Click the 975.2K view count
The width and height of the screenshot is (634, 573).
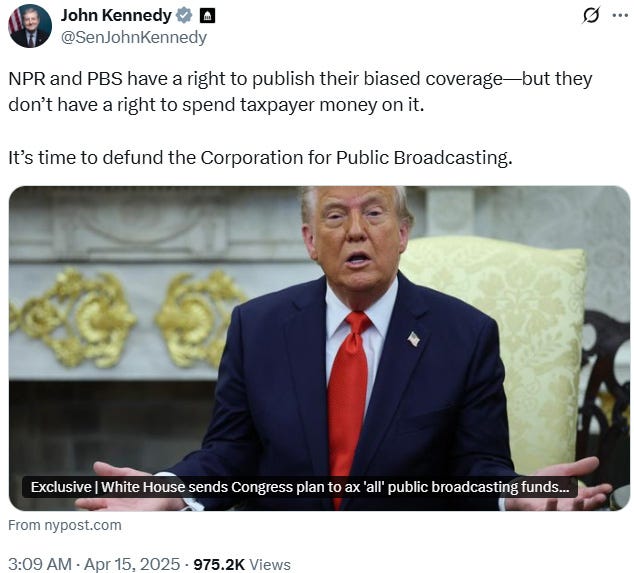(219, 565)
